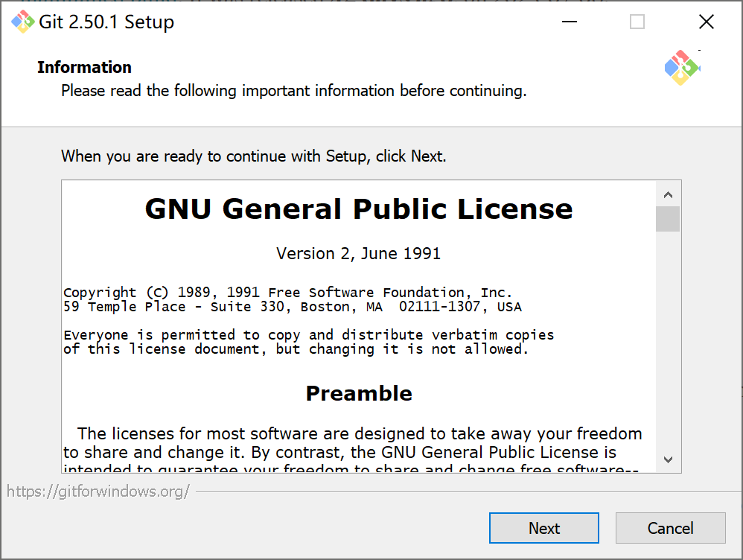Open the gitforwindows.org link

pos(98,491)
